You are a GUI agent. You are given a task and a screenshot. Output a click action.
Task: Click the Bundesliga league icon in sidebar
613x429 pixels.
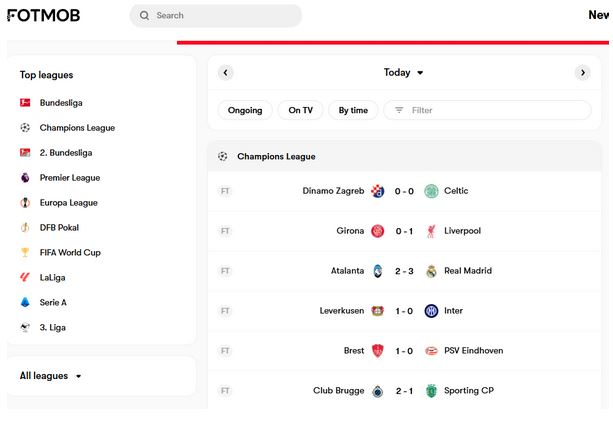pyautogui.click(x=25, y=103)
